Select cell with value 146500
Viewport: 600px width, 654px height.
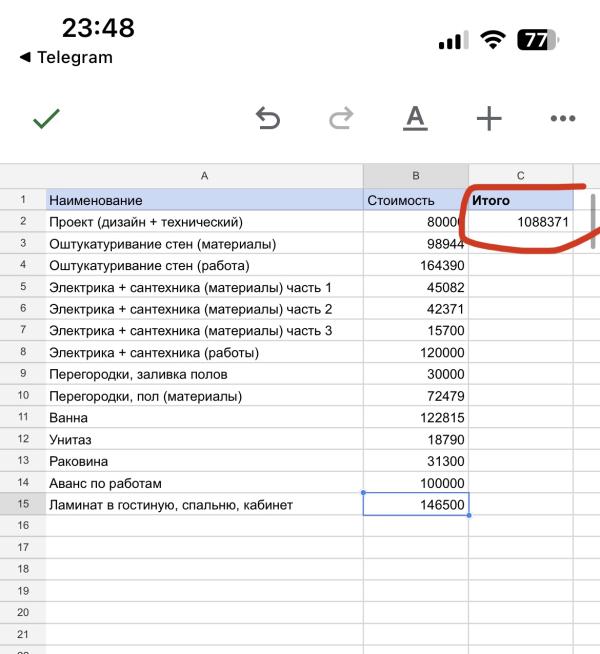pos(415,505)
